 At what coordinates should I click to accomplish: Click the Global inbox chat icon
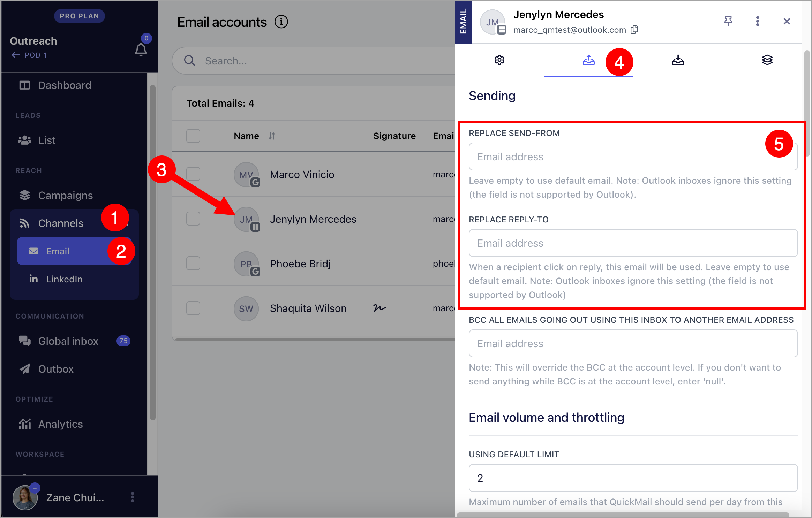point(24,341)
